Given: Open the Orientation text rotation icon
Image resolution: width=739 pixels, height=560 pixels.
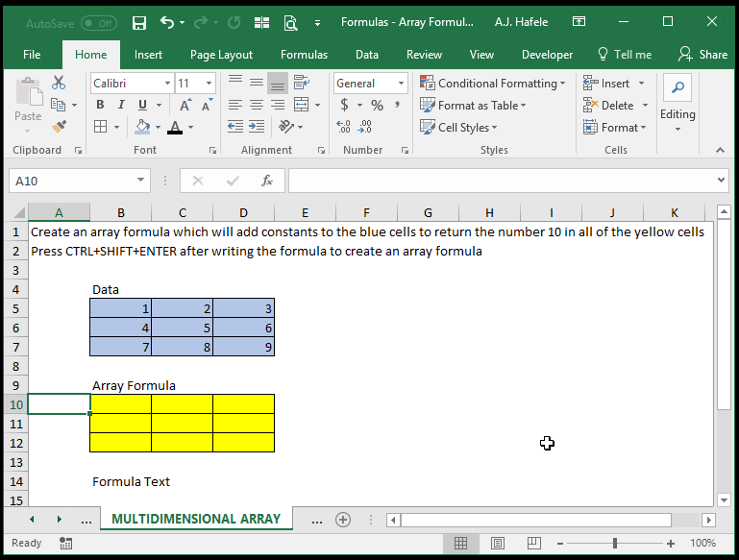Looking at the screenshot, I should [x=286, y=126].
